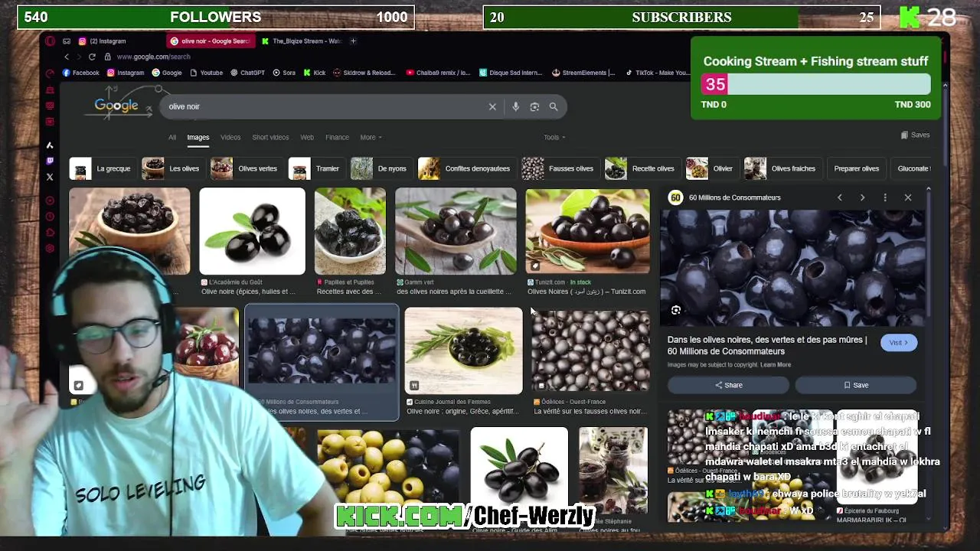
Task: Click the Share button
Action: 728,385
